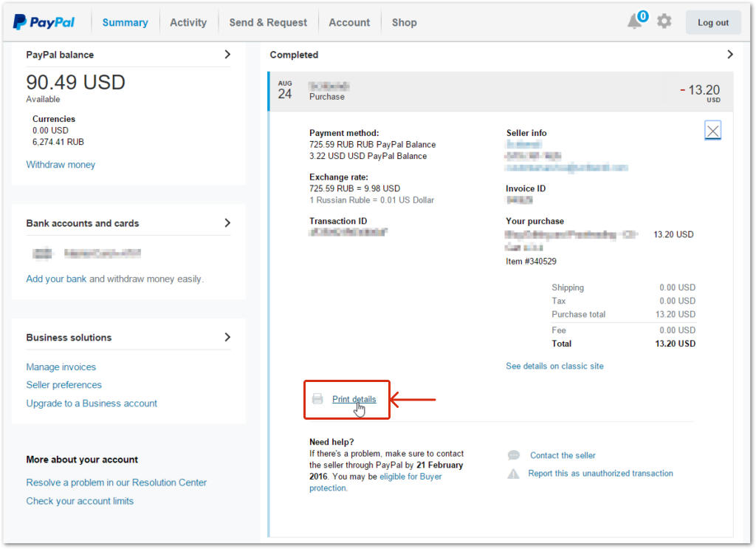Report this as unauthorized transaction

pos(600,473)
